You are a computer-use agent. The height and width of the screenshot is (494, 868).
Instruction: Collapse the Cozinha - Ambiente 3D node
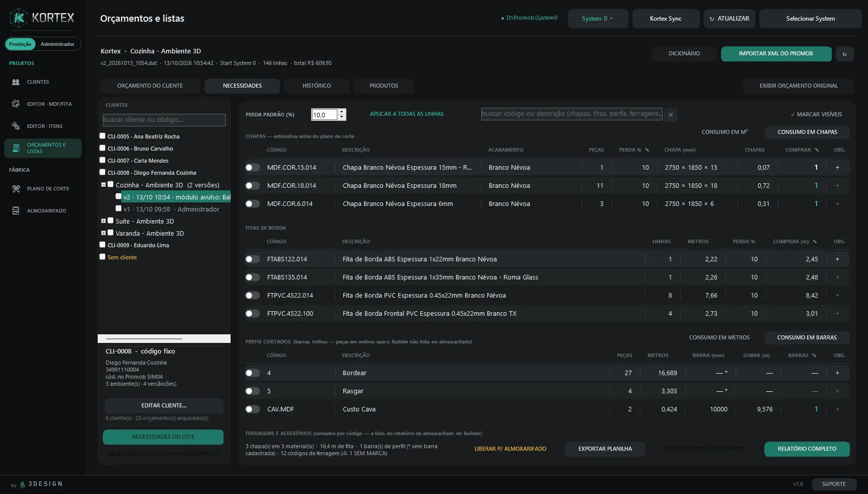103,185
